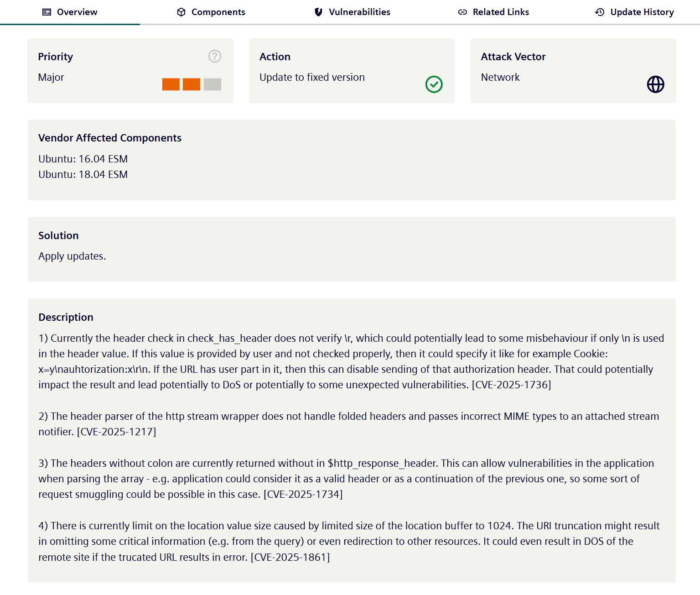Click the Priority help question mark icon
This screenshot has height=595, width=700.
click(215, 56)
